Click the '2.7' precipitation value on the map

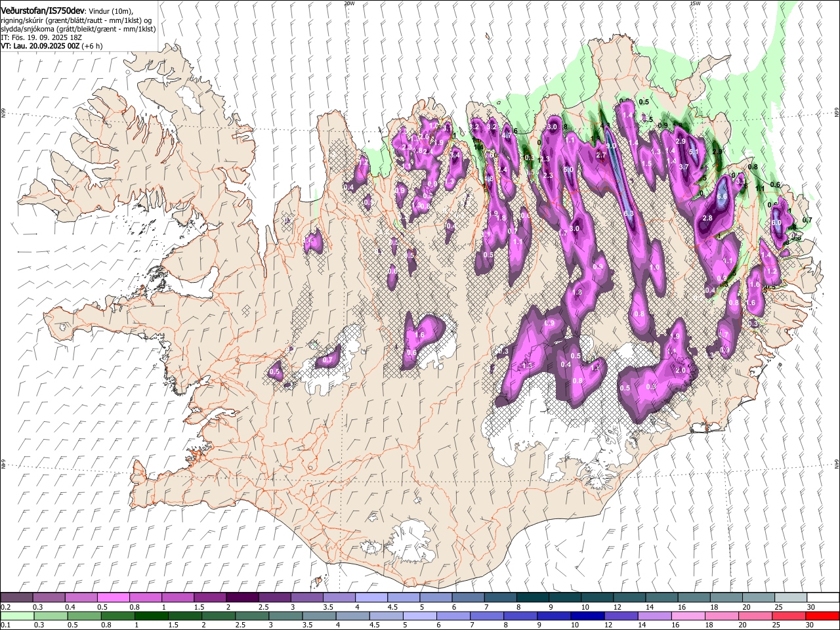tap(600, 155)
